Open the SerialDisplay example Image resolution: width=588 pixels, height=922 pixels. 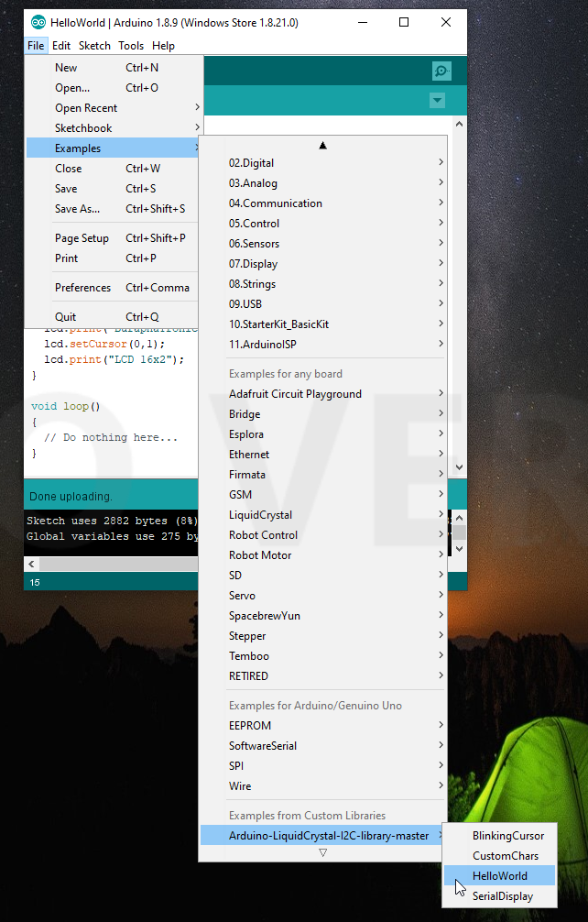point(499,895)
